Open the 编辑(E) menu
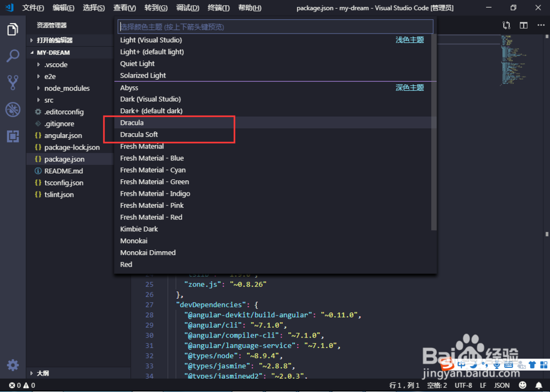 pos(63,8)
